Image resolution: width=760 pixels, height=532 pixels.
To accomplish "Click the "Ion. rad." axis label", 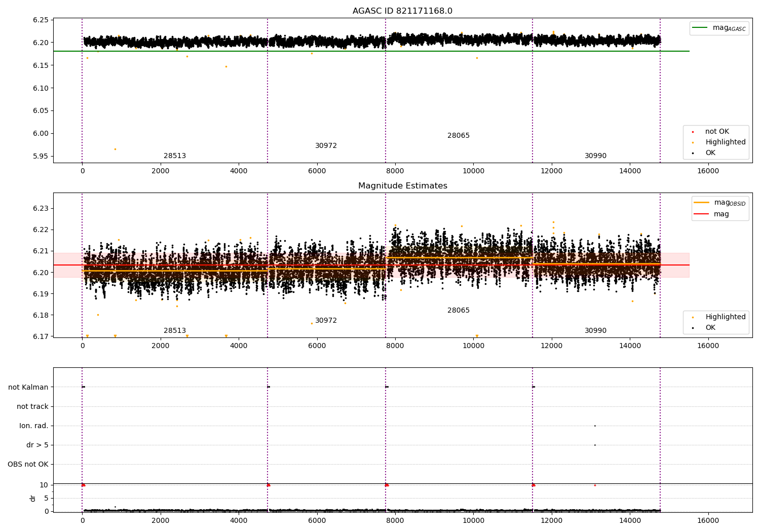I will coord(34,426).
